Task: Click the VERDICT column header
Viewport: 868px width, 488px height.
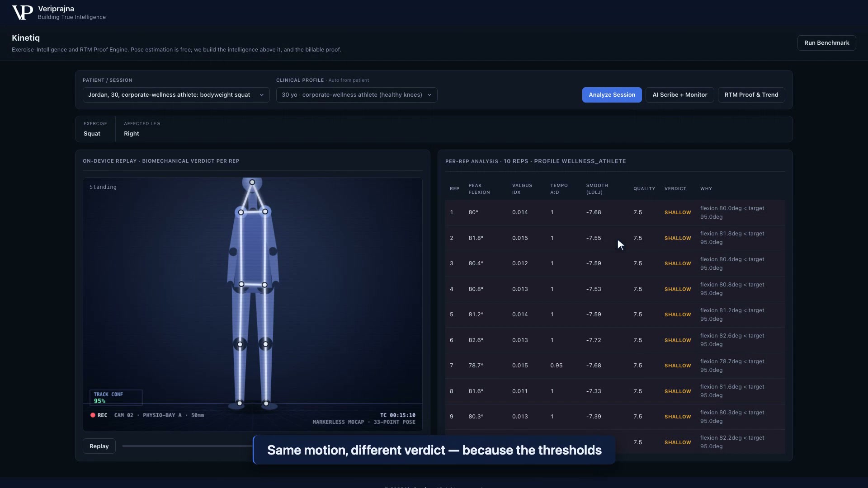Action: [x=675, y=189]
